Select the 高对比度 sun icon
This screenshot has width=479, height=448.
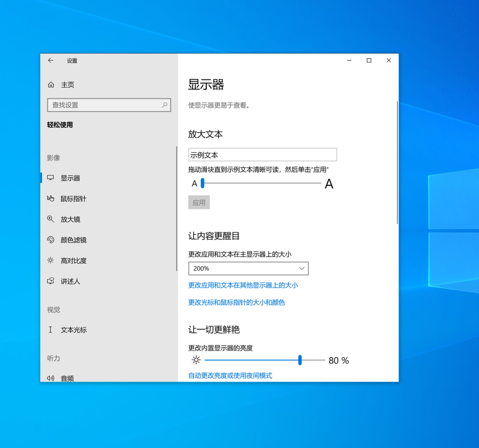coord(51,260)
